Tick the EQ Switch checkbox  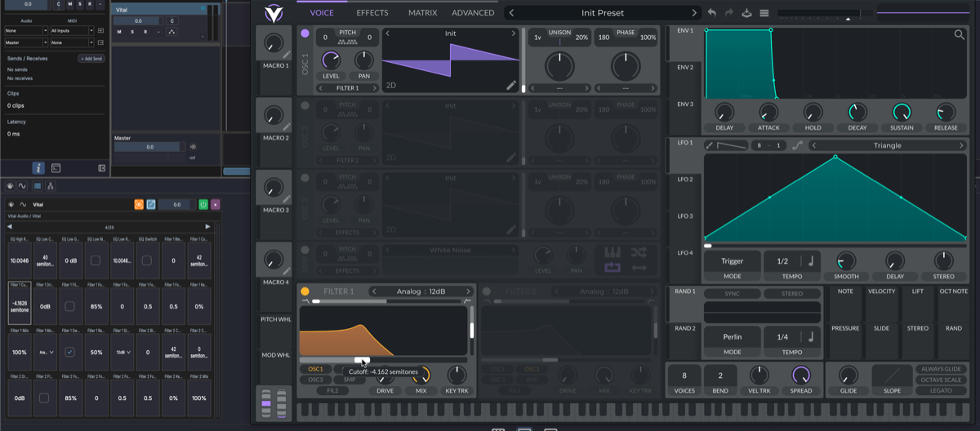(x=147, y=260)
